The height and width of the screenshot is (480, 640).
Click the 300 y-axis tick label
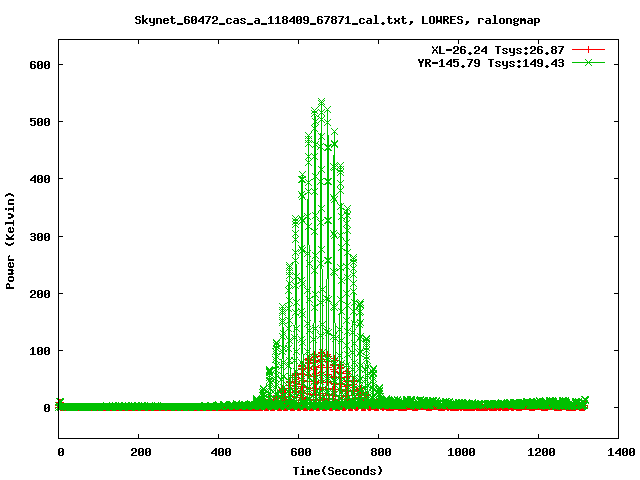pos(40,237)
